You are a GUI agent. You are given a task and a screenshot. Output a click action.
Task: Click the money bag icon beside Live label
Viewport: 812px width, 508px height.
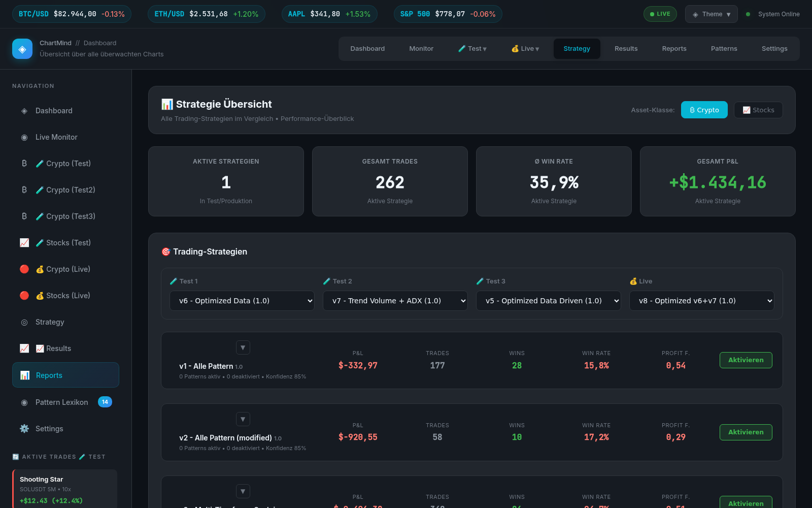point(633,281)
